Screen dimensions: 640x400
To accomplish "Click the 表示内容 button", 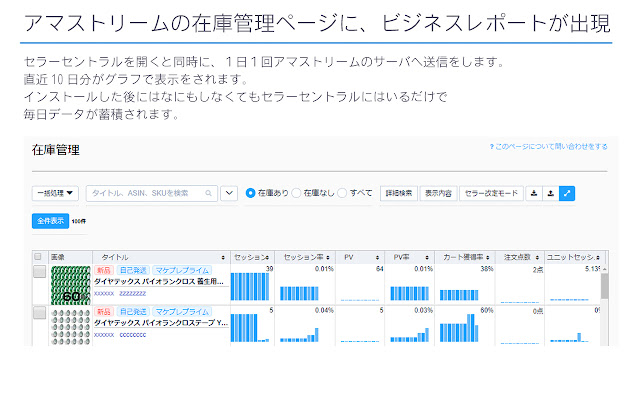I will (438, 193).
